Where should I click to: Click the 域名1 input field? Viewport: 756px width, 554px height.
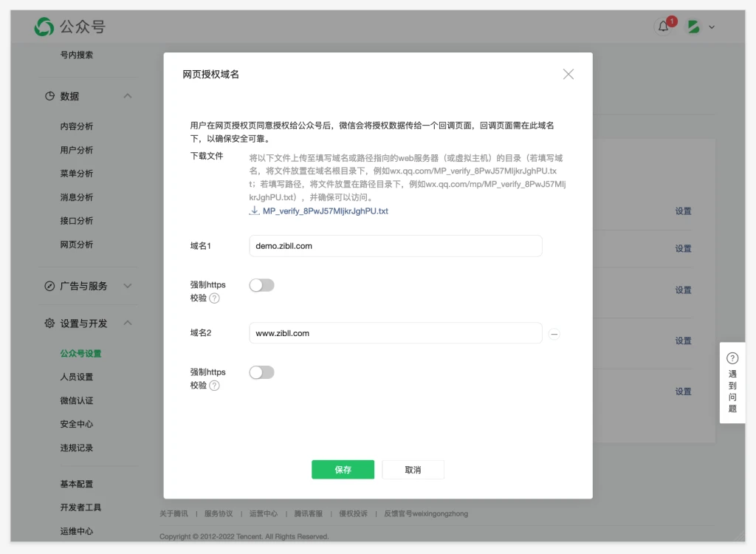[395, 246]
